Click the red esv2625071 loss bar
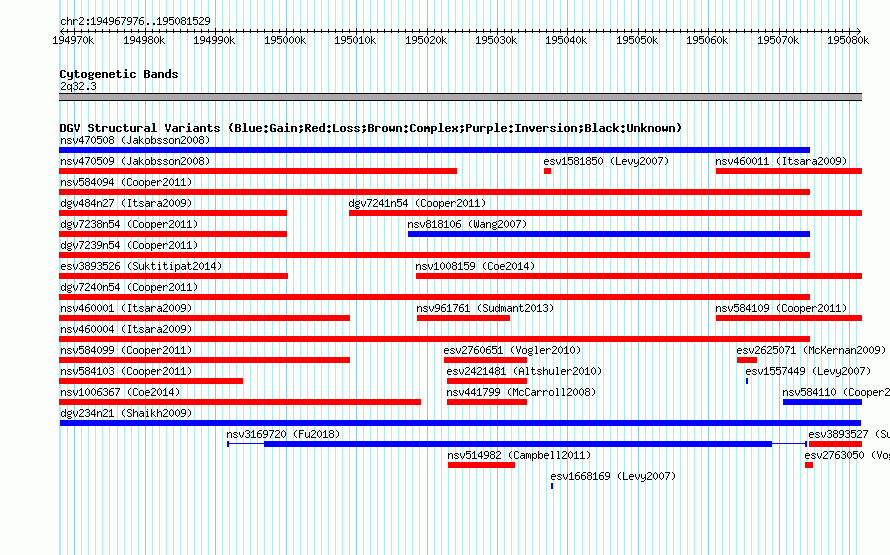The width and height of the screenshot is (890, 555). point(747,360)
